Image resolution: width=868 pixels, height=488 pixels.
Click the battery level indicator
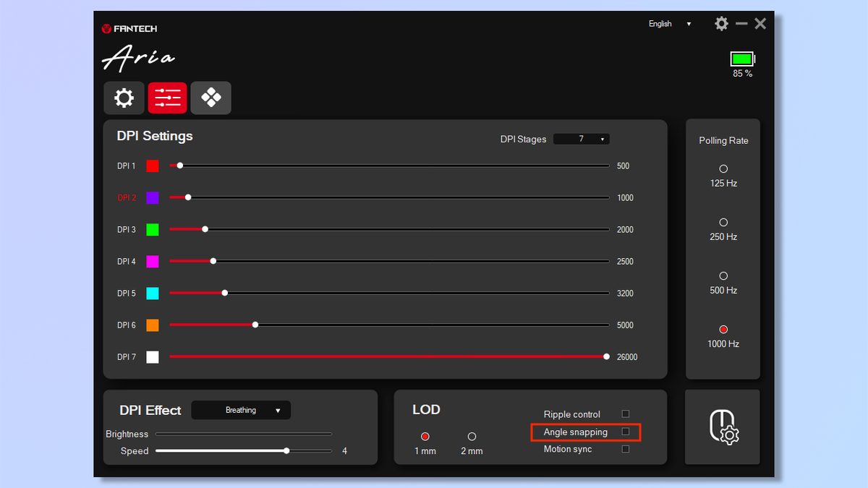742,60
